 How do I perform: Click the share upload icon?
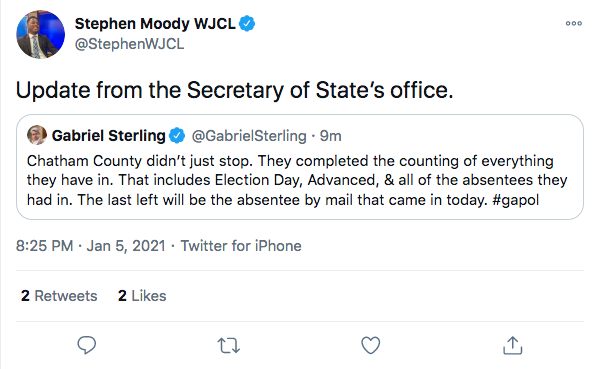point(513,345)
